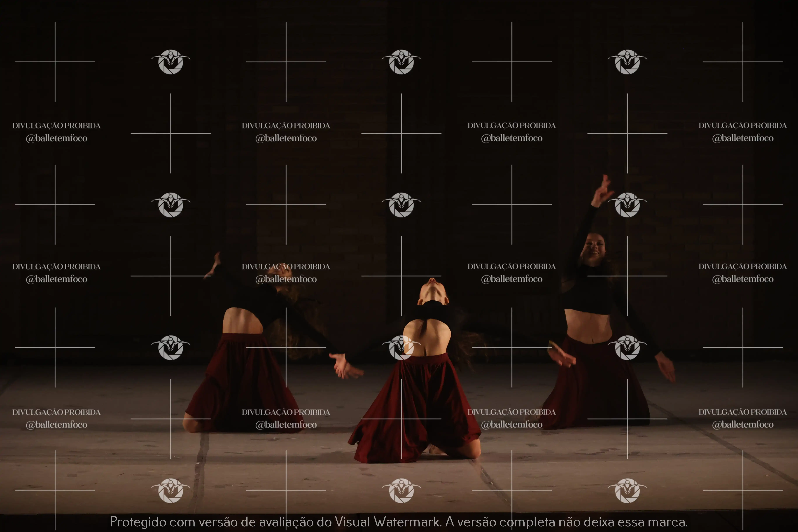This screenshot has width=798, height=532.
Task: Click the camera logo watermark over center dancer's back
Action: tap(401, 347)
